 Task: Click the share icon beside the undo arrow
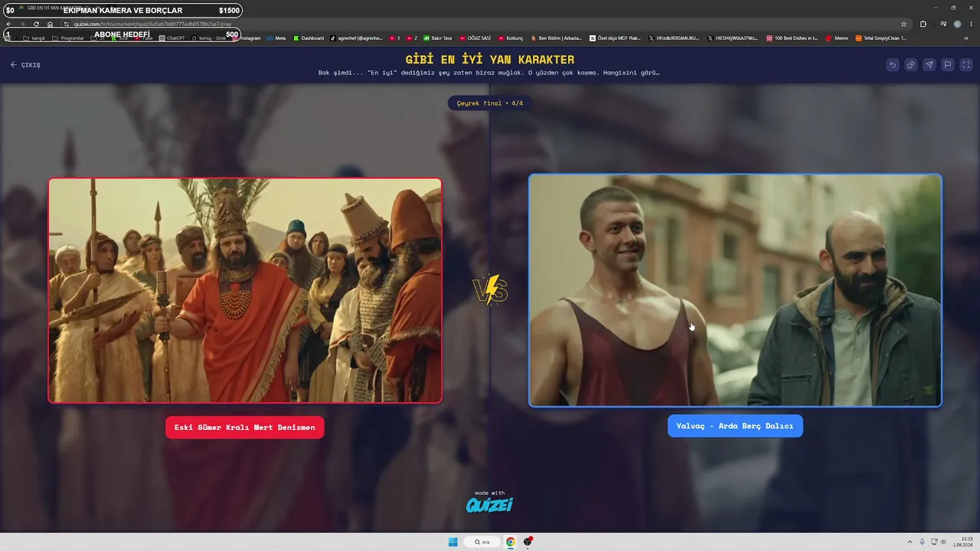910,65
